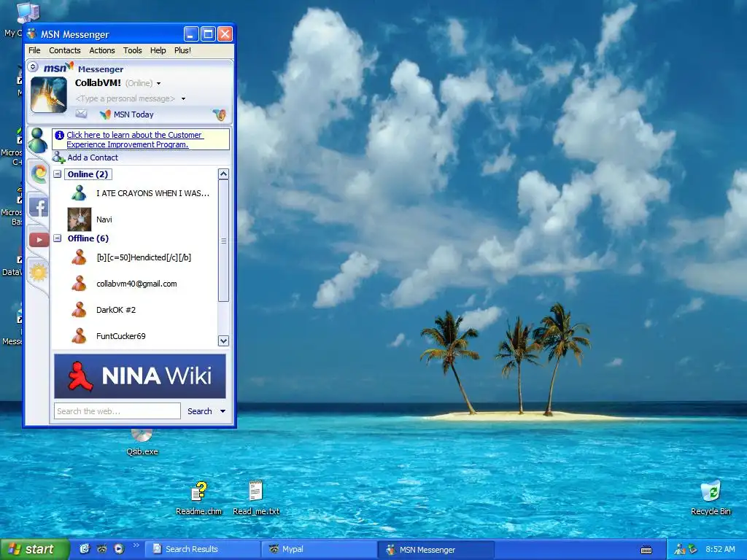Open the e-mail inbox envelope icon
The image size is (747, 560).
click(x=82, y=114)
